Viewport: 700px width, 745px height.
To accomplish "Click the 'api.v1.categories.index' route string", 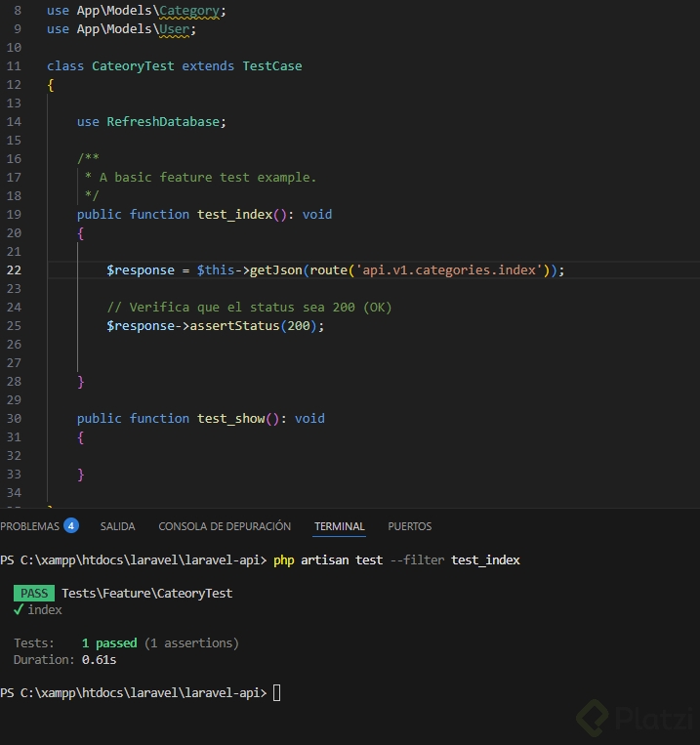I will pos(449,269).
